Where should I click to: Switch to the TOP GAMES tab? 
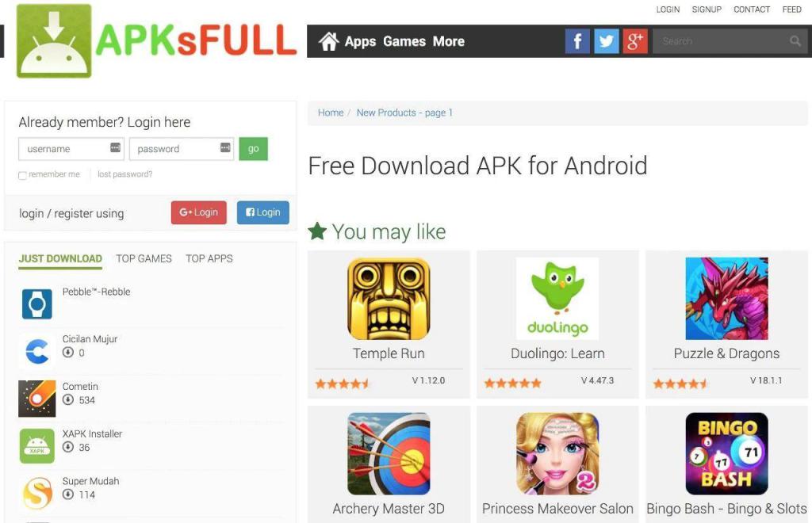pyautogui.click(x=144, y=258)
